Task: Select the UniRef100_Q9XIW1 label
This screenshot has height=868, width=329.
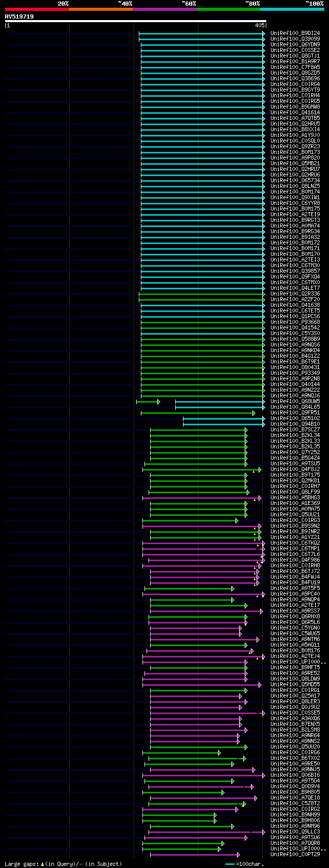Action: pyautogui.click(x=295, y=197)
